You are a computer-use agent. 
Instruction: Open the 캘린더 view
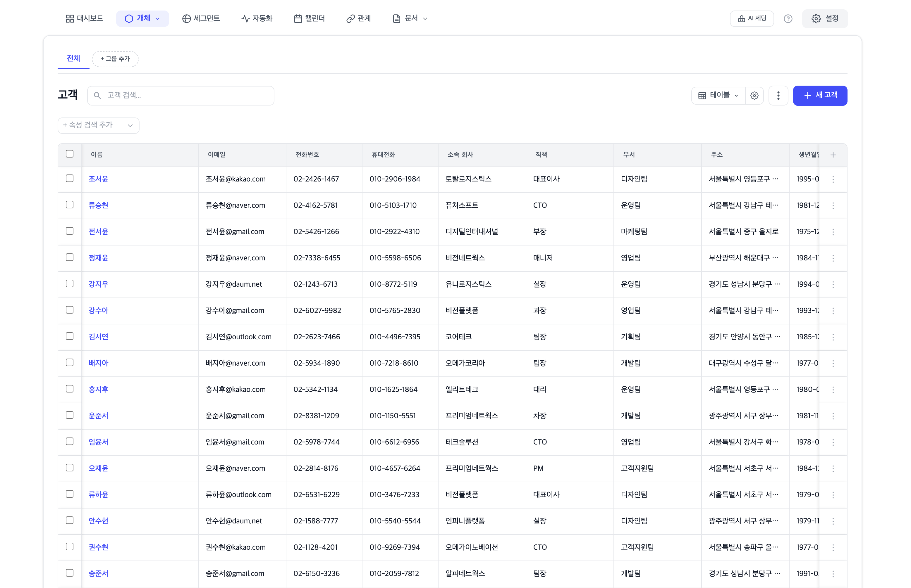point(310,18)
